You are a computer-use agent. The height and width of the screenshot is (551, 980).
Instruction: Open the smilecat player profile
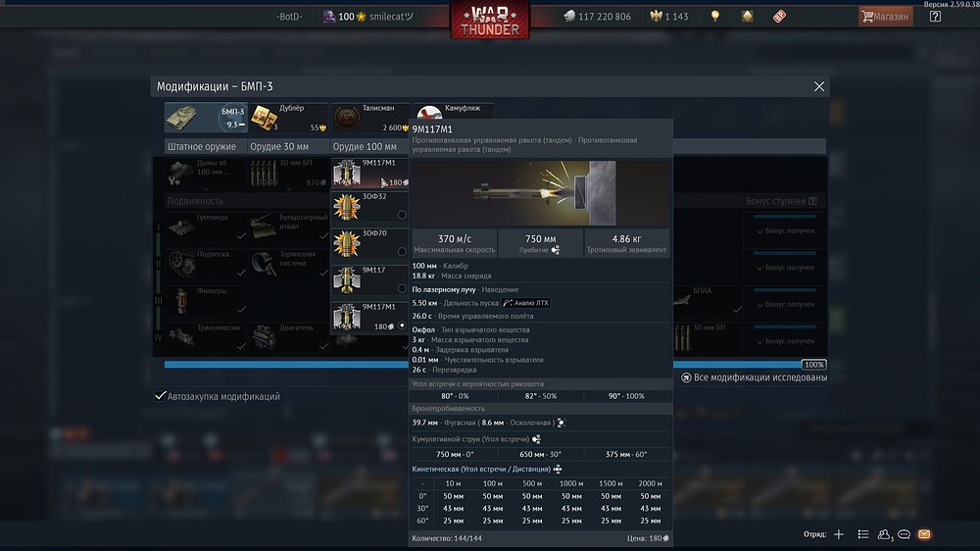pyautogui.click(x=367, y=17)
